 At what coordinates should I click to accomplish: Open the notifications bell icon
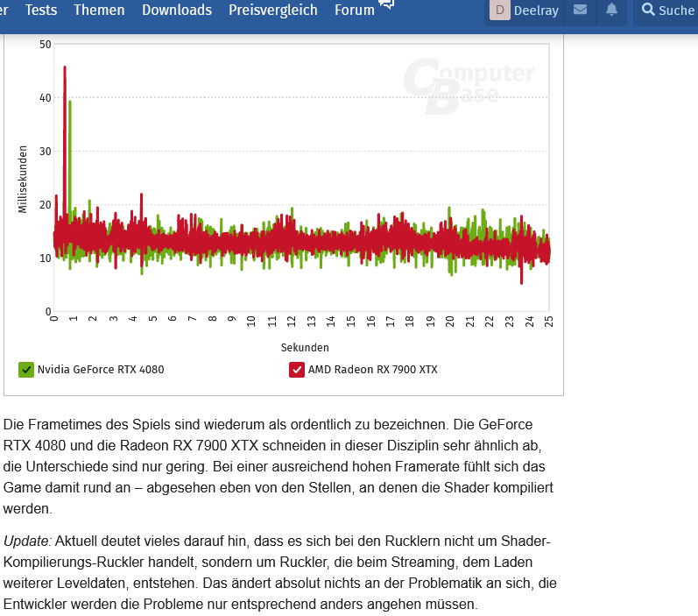point(611,10)
